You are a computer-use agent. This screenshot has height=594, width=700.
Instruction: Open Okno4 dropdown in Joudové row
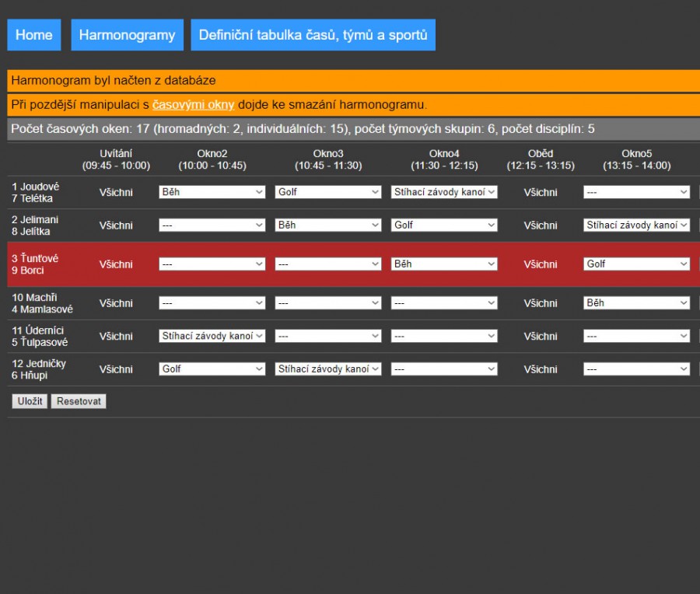(x=444, y=192)
